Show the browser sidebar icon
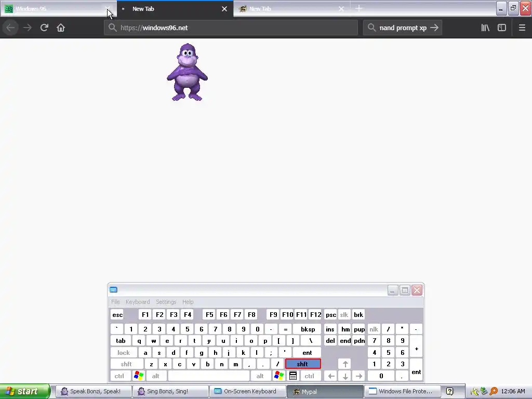 click(x=502, y=28)
